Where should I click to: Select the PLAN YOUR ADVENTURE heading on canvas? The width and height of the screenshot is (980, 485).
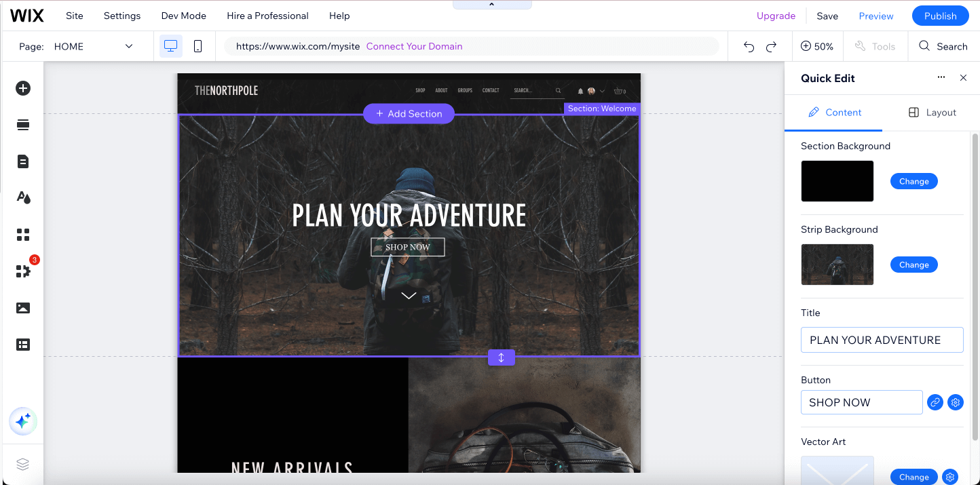click(409, 215)
